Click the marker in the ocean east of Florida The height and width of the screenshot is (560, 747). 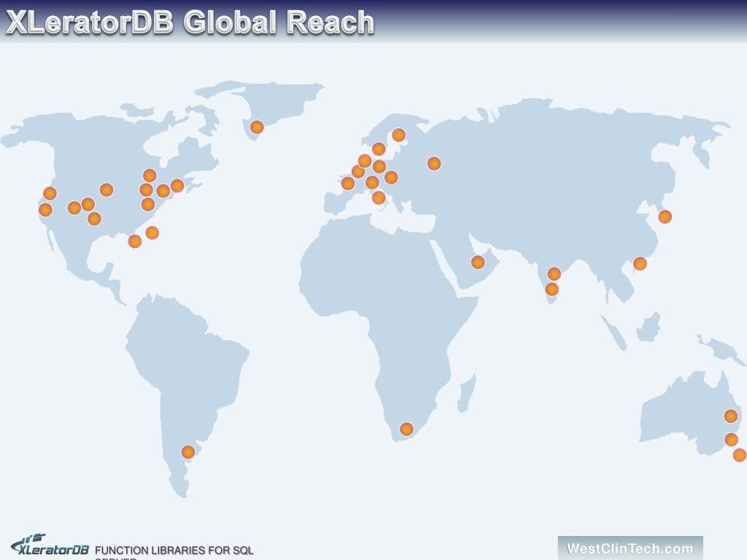[152, 233]
